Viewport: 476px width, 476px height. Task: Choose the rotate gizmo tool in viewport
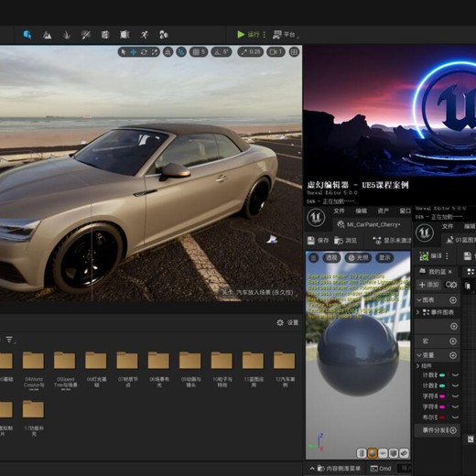click(x=144, y=52)
